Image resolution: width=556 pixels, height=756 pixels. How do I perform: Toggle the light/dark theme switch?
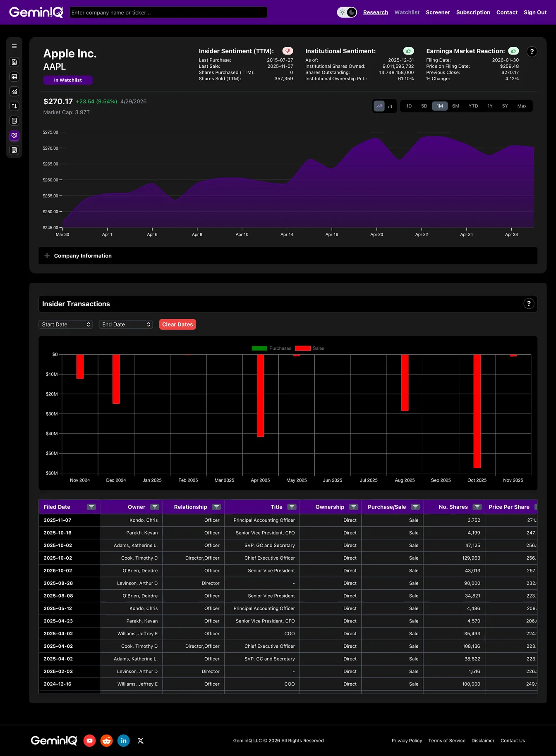(347, 12)
